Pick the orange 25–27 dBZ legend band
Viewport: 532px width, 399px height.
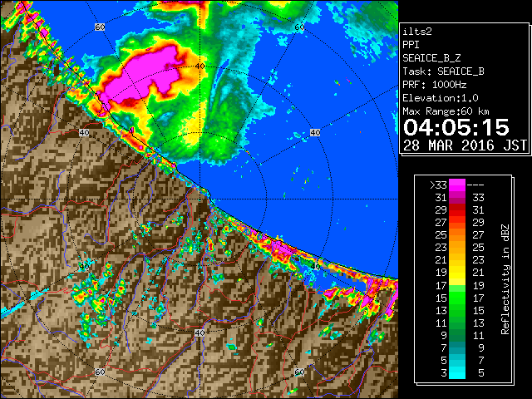(457, 234)
